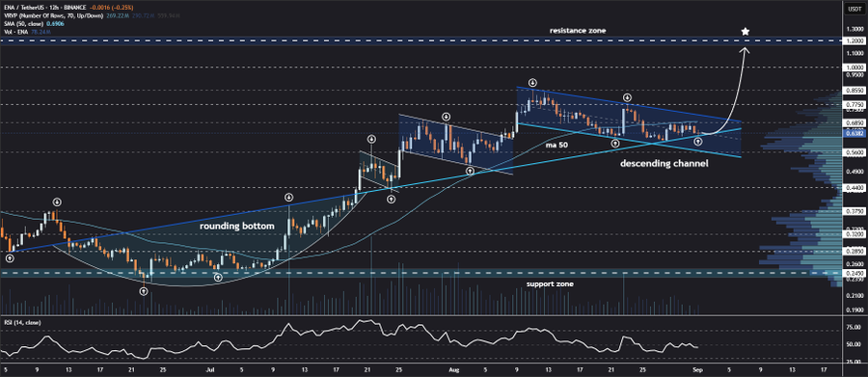
Task: Select the down-arrow marker above the August 23 candle
Action: 627,97
